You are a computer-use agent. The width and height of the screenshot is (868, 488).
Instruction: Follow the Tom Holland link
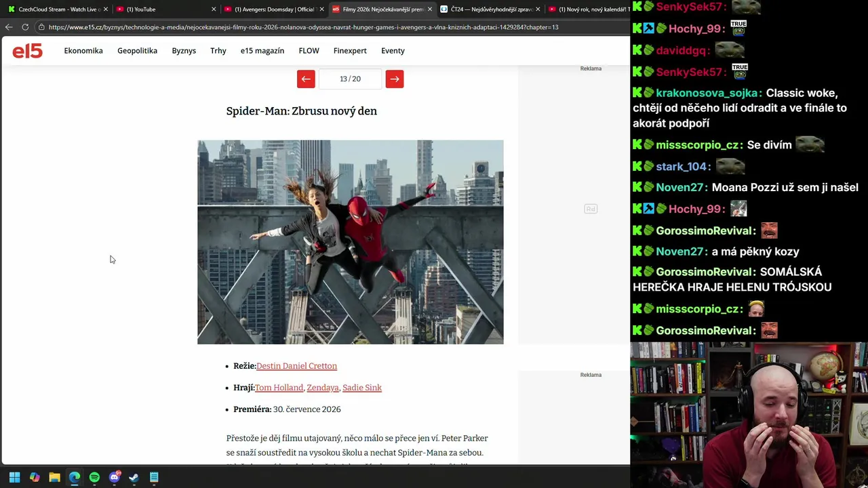point(279,388)
